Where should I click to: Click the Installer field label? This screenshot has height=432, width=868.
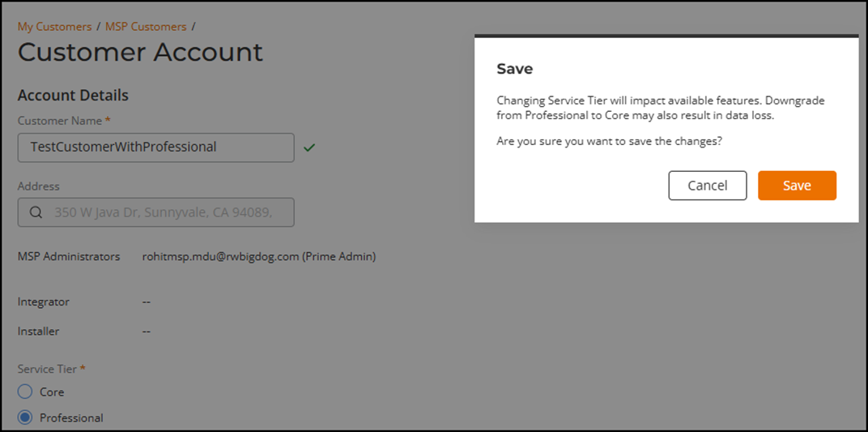coord(38,331)
